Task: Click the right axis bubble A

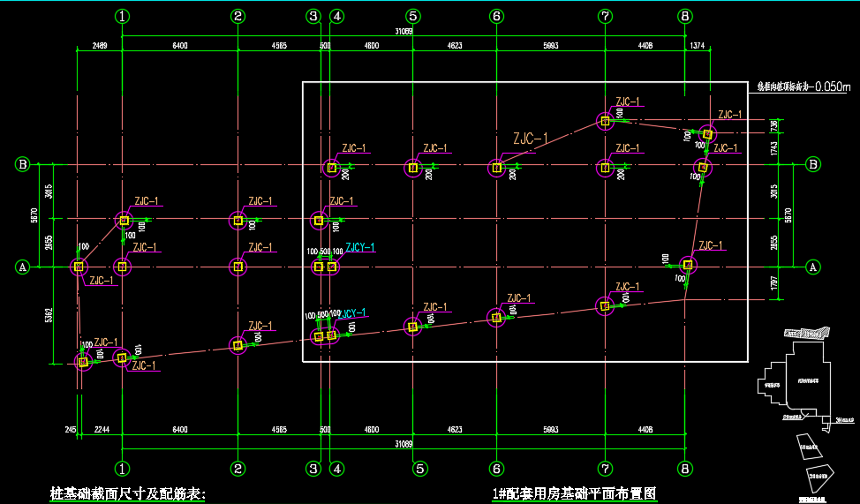Action: [814, 266]
